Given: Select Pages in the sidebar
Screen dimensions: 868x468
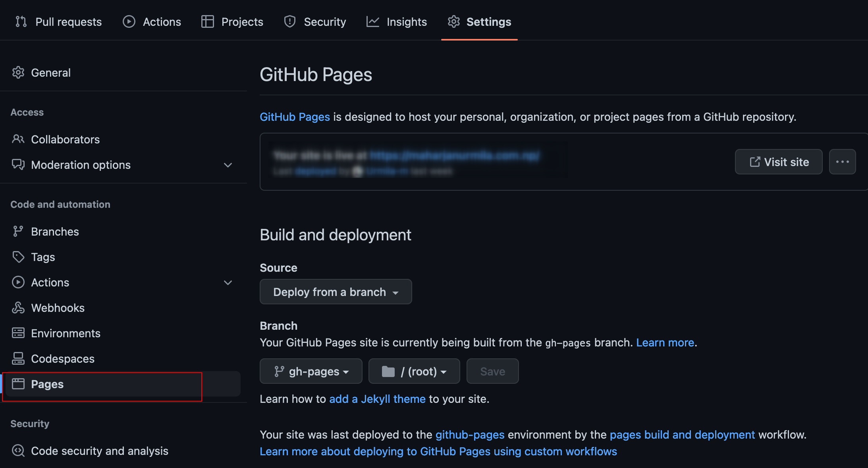Looking at the screenshot, I should coord(123,384).
